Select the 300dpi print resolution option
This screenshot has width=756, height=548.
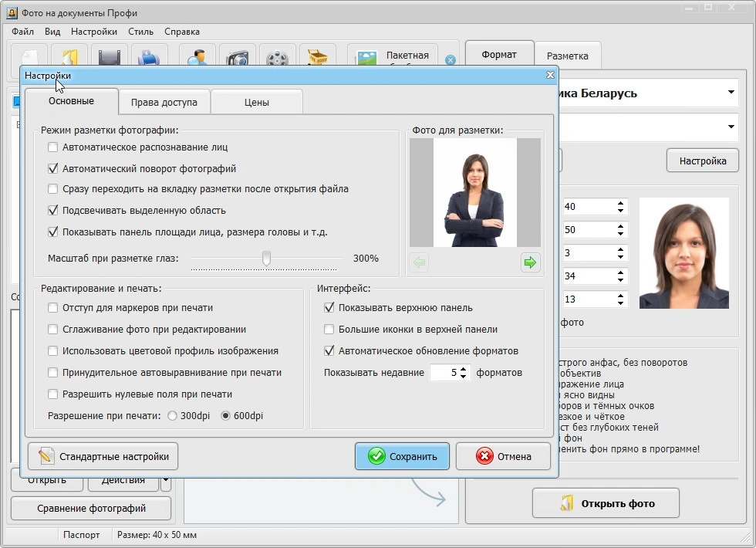point(172,416)
